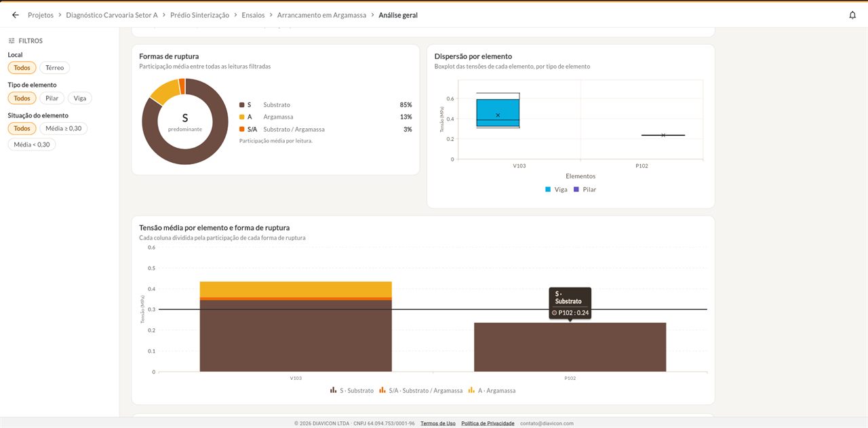Open the Termos de Uso link

coord(438,423)
